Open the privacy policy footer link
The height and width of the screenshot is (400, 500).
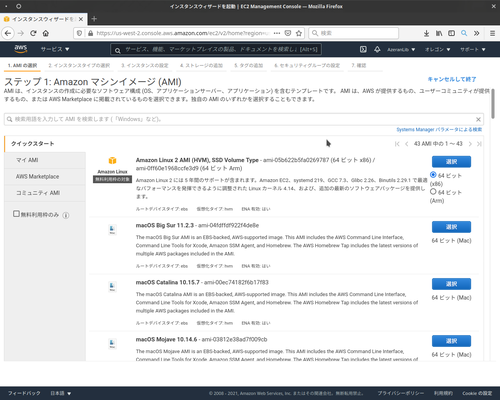coord(401,393)
